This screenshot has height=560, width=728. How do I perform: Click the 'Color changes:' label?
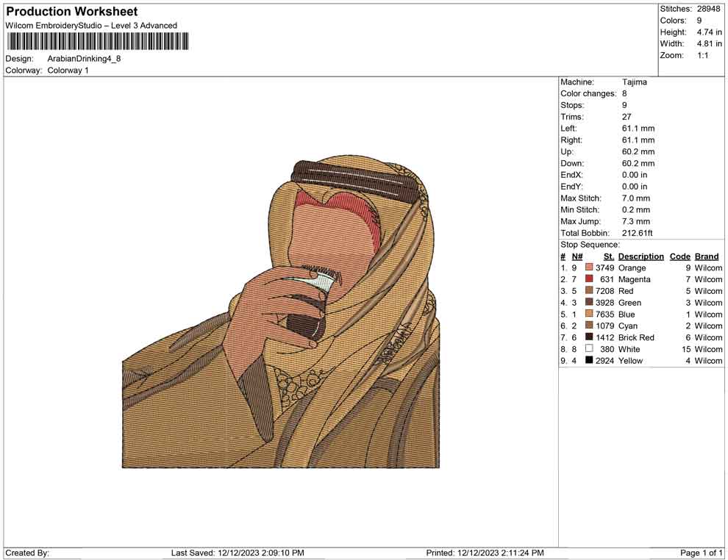588,93
